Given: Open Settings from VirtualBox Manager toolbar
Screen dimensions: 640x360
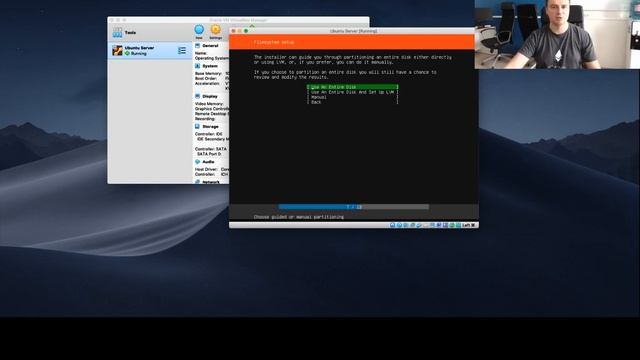Looking at the screenshot, I should pos(216,31).
